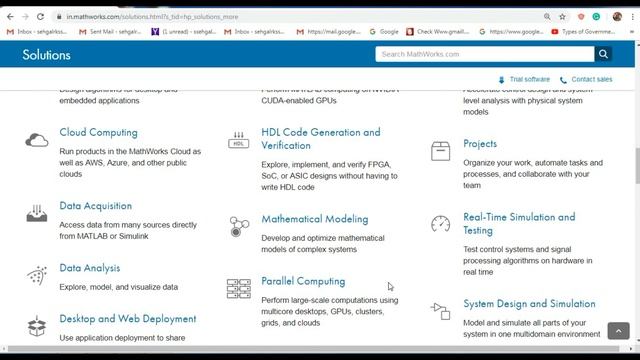Click text 'Explore, model, and visualize data'
Viewport: 640px width, 360px height.
(x=119, y=287)
